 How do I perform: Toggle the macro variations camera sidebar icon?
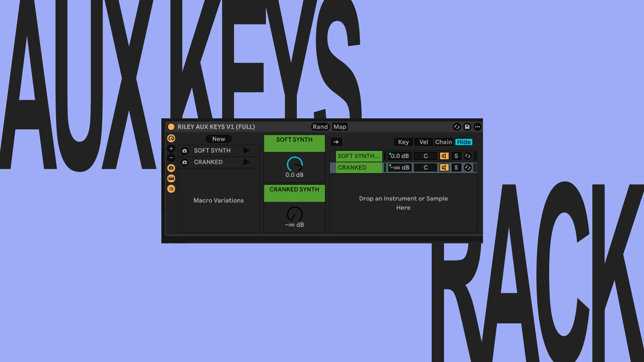(171, 168)
